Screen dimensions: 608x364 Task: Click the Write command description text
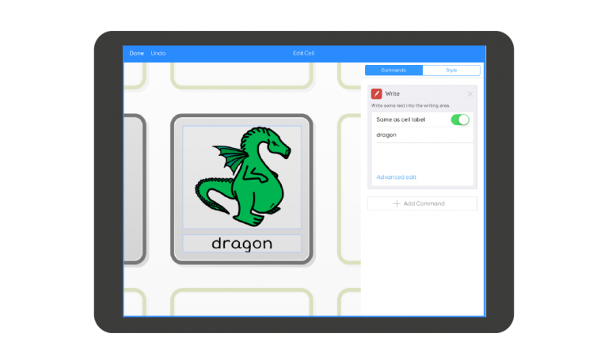tap(410, 105)
